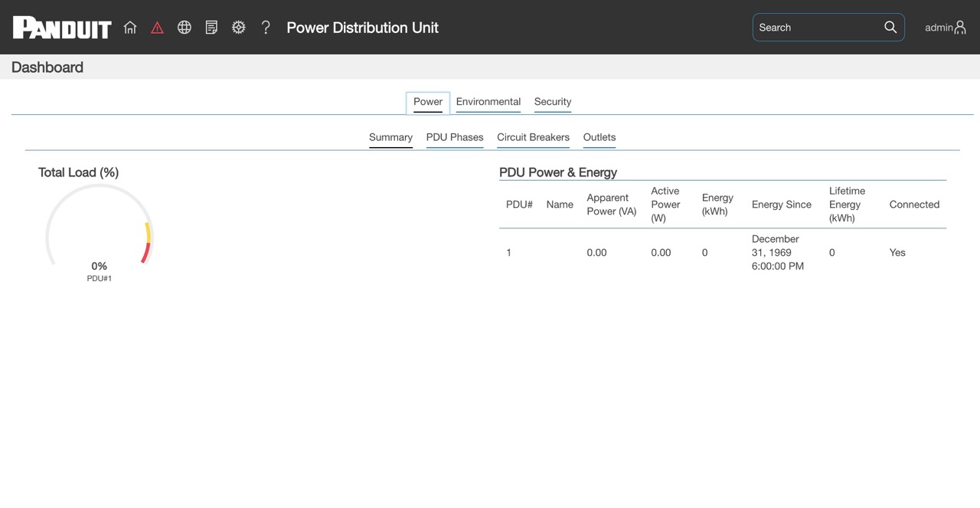
Task: Click the Panduit logo
Action: point(62,28)
